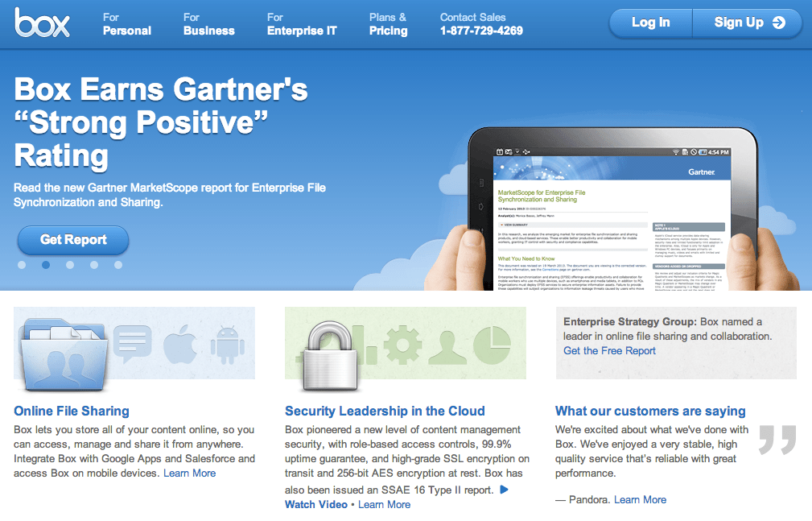Select the fourth carousel dot

click(x=94, y=265)
